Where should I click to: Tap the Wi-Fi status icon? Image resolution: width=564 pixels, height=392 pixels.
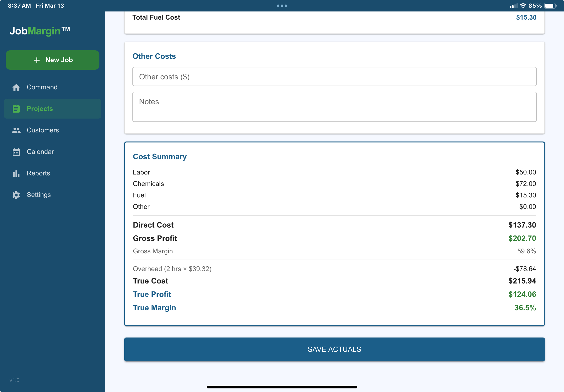[523, 6]
